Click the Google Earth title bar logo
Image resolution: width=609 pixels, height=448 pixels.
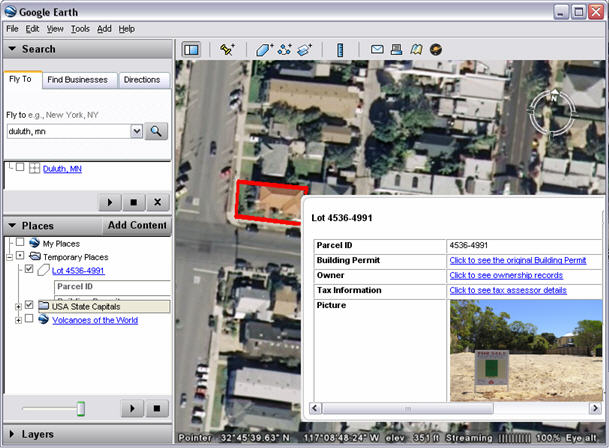pos(10,12)
